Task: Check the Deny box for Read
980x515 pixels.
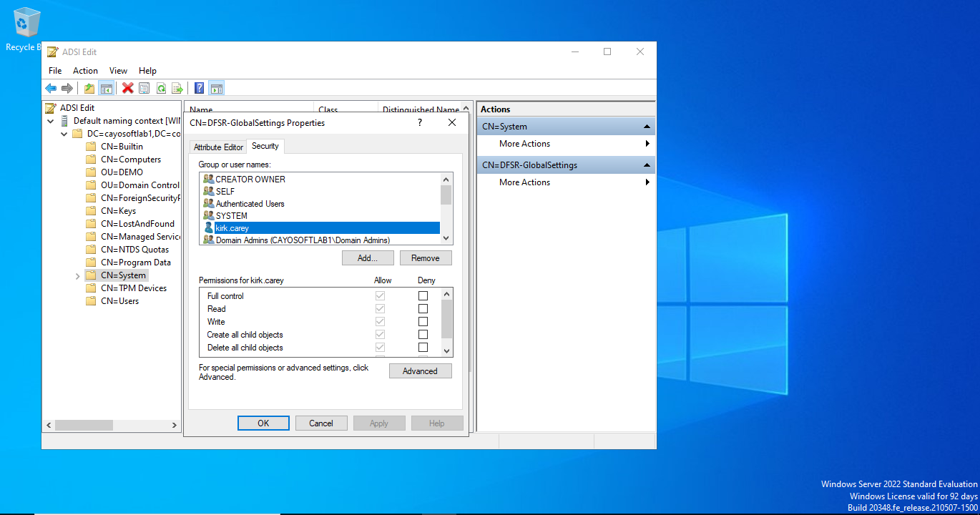Action: (x=423, y=309)
